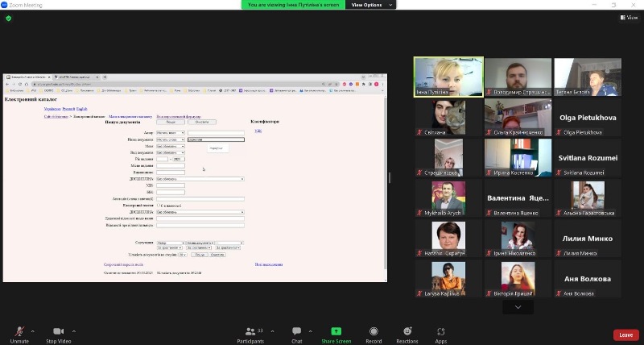Viewport: 644px width, 345px height.
Task: Click the "You are viewing" green banner
Action: (x=293, y=5)
